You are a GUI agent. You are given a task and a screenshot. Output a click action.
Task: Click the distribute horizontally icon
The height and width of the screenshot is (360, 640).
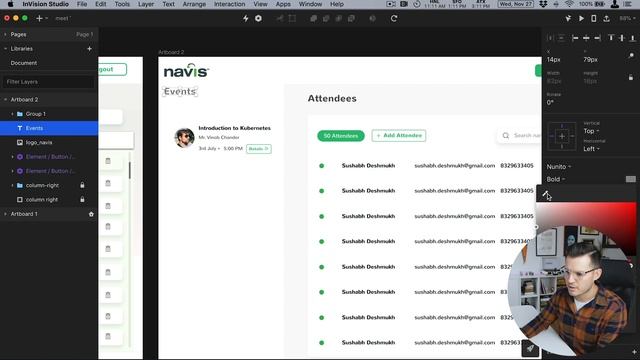550,38
